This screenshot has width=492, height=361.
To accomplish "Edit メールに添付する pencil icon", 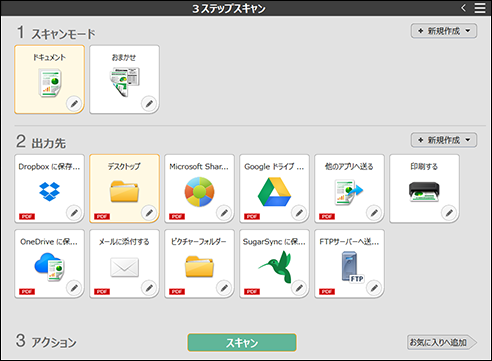I will point(149,288).
